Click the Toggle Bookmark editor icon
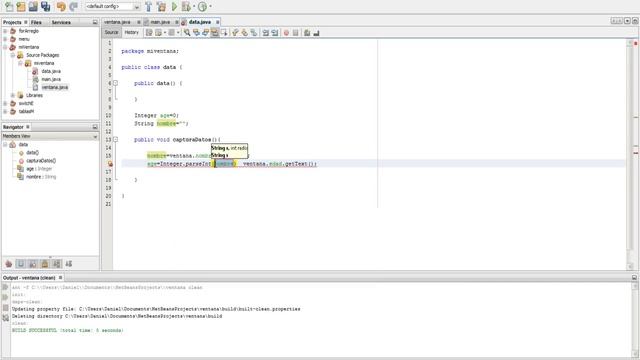 pos(253,33)
